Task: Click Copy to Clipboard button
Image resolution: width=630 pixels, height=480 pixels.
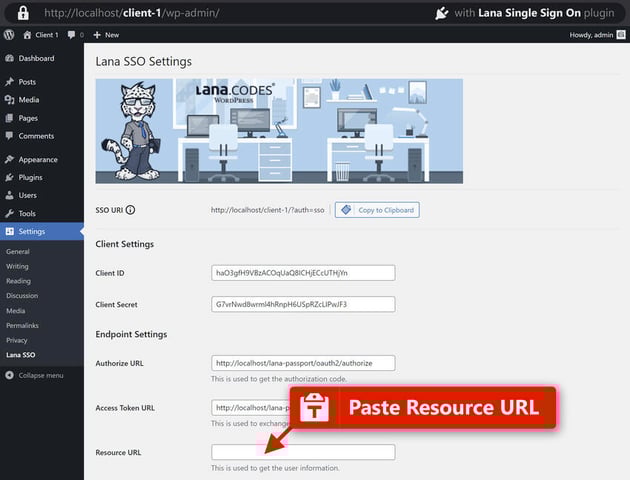Action: (x=377, y=210)
